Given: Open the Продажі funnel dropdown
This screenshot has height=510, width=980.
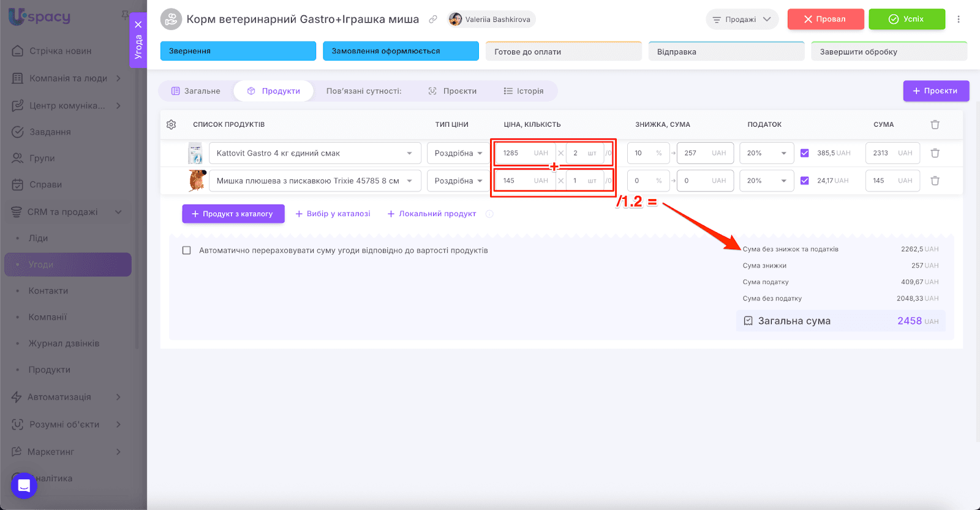Looking at the screenshot, I should [742, 20].
